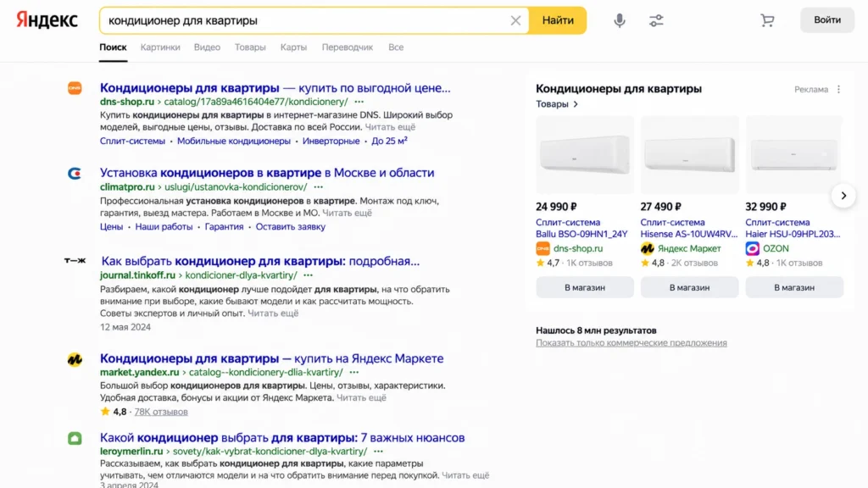Open DNS Кондиционеры для квартиры result title
This screenshot has width=868, height=488.
275,88
